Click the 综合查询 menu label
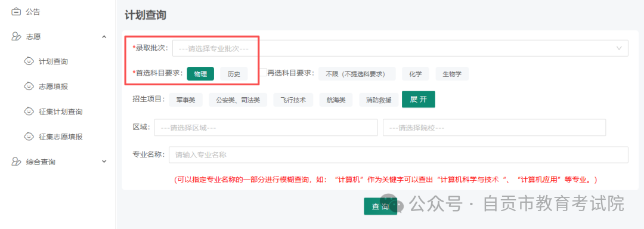Screen dimensions: 644x229 pyautogui.click(x=41, y=162)
